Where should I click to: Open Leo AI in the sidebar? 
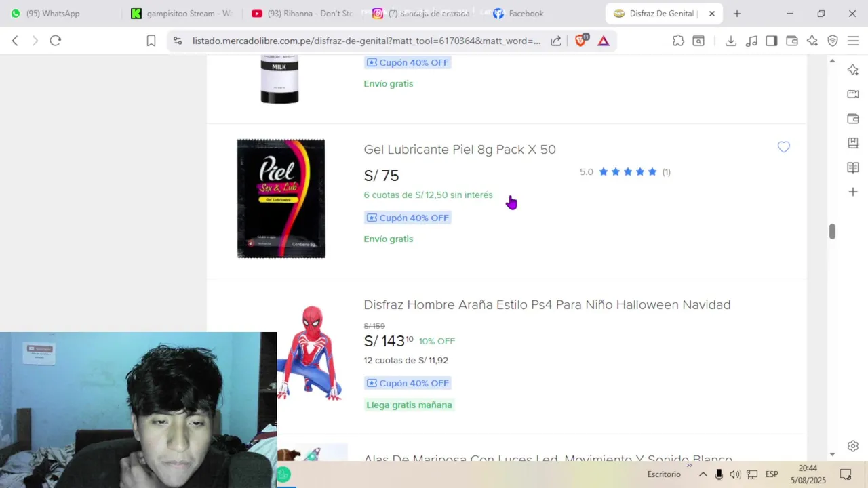click(x=853, y=70)
